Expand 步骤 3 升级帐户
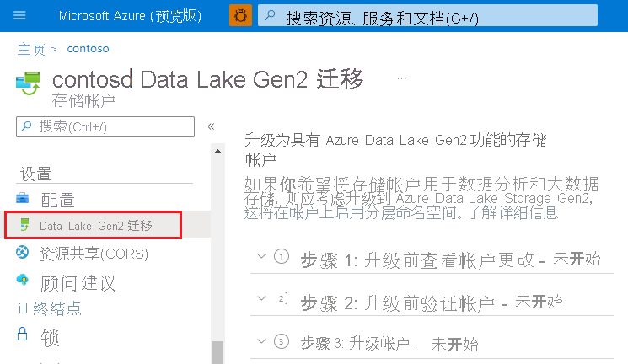 click(261, 341)
